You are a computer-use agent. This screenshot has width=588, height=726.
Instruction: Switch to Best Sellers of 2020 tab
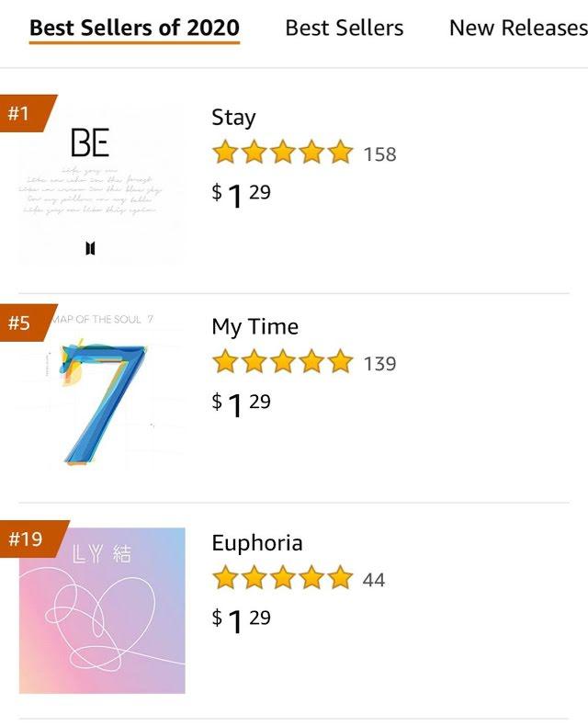134,28
